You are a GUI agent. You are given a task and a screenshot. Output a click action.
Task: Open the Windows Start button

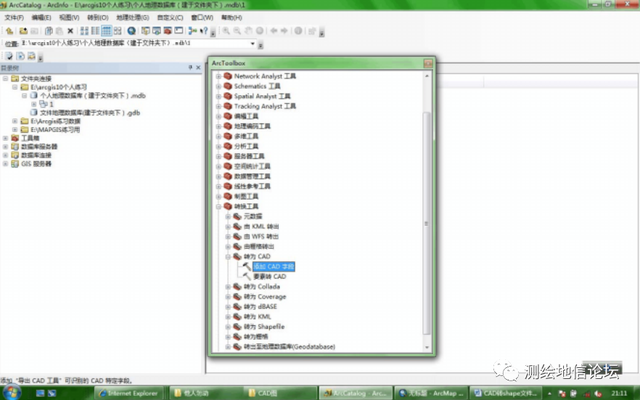(12, 393)
